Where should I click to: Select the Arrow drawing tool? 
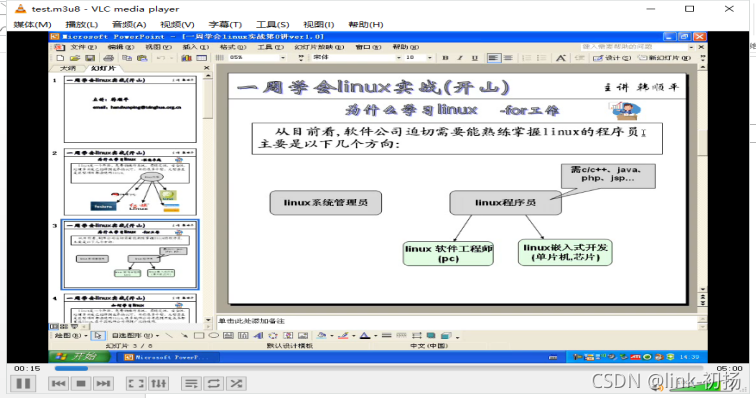coord(184,335)
